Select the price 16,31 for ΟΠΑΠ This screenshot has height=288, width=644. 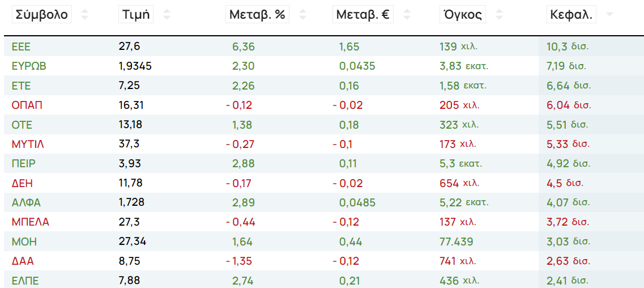click(x=131, y=105)
